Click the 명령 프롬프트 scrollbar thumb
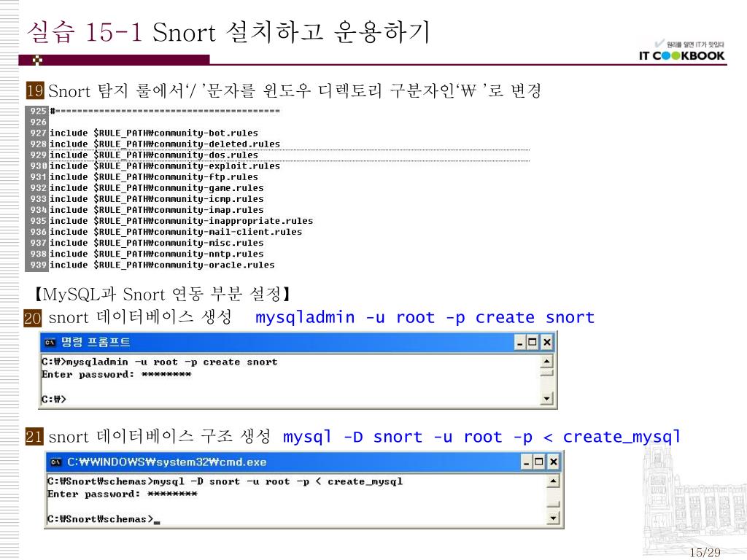 [x=547, y=373]
